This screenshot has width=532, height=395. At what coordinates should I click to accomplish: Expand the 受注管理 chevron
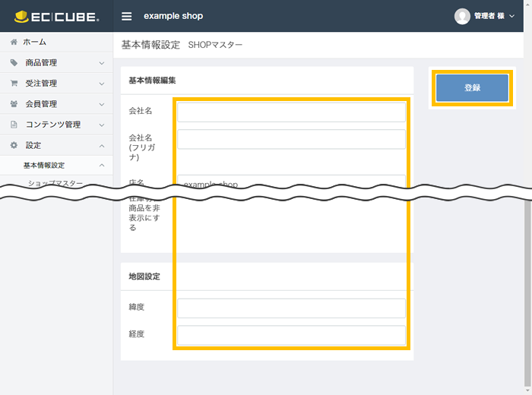pos(102,84)
